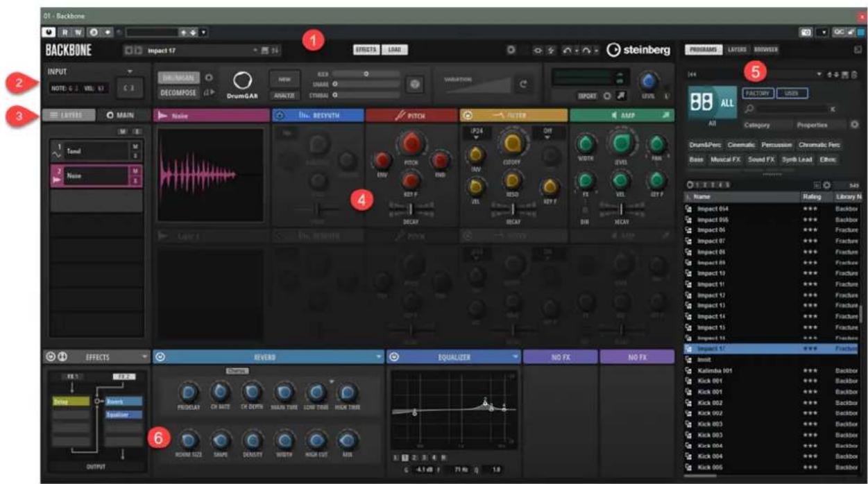The width and height of the screenshot is (868, 484).
Task: Click the New button
Action: (285, 79)
